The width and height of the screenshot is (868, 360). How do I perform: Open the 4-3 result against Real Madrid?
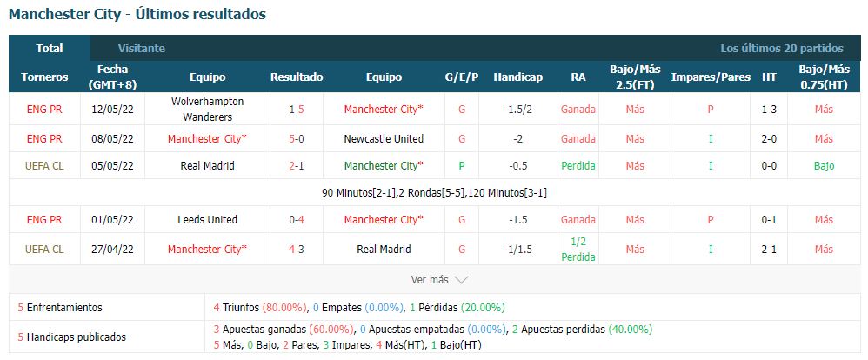pyautogui.click(x=297, y=249)
